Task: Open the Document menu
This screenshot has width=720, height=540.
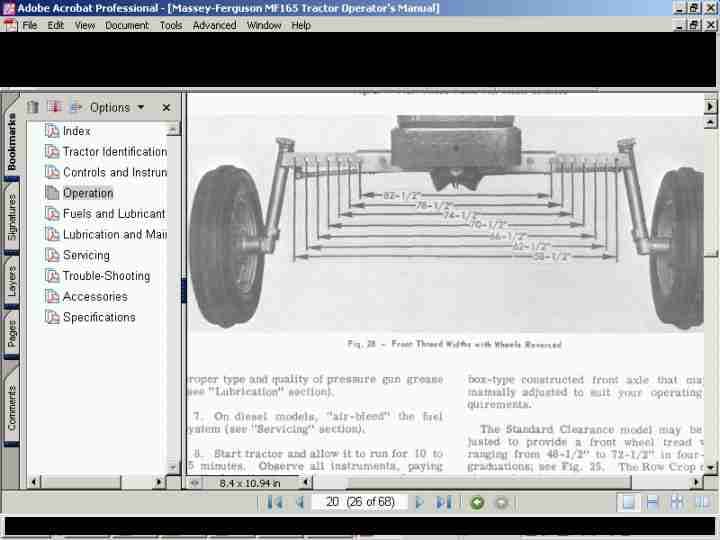Action: [127, 25]
